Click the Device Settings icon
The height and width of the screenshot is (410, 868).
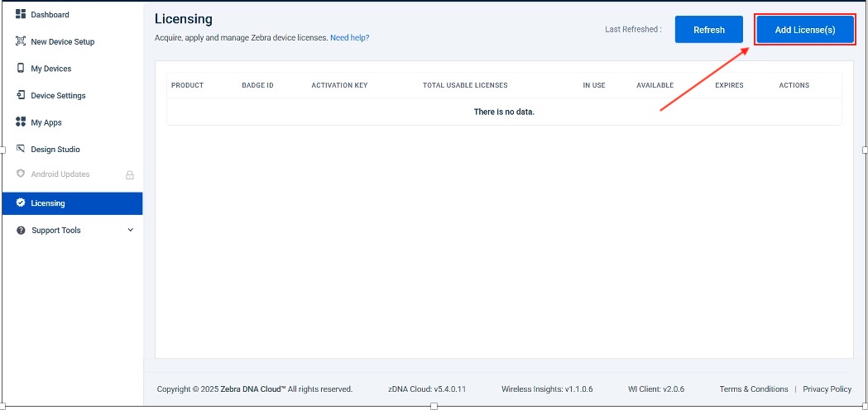(21, 95)
